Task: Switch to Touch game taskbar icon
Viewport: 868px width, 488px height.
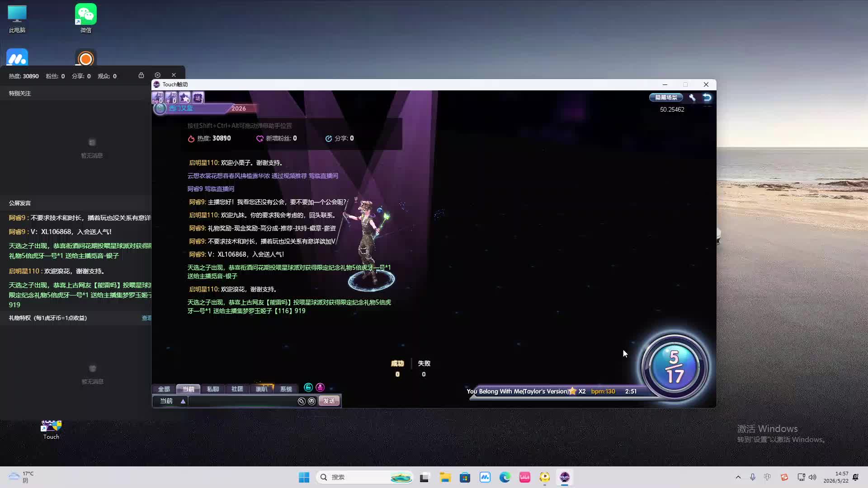Action: point(565,478)
